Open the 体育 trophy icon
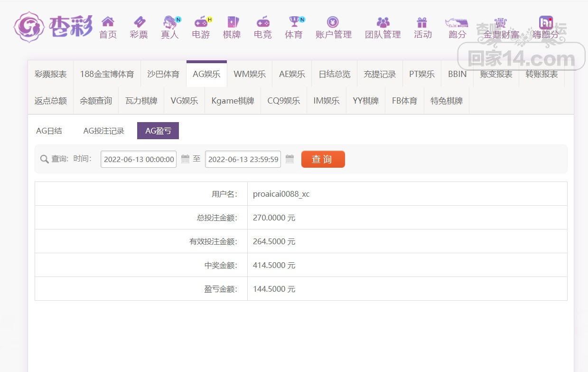588x372 pixels. [x=294, y=22]
